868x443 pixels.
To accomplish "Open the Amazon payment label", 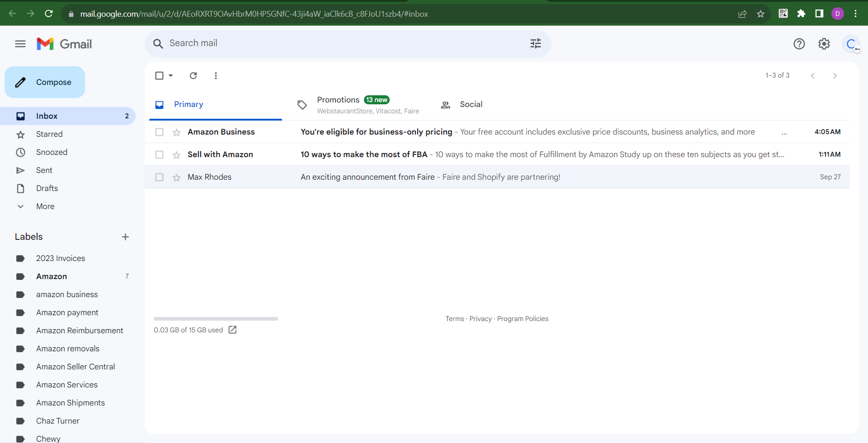I will (x=68, y=312).
